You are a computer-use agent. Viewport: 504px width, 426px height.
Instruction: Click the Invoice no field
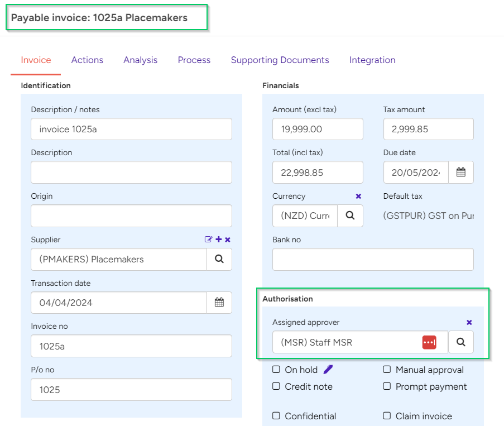pyautogui.click(x=132, y=346)
